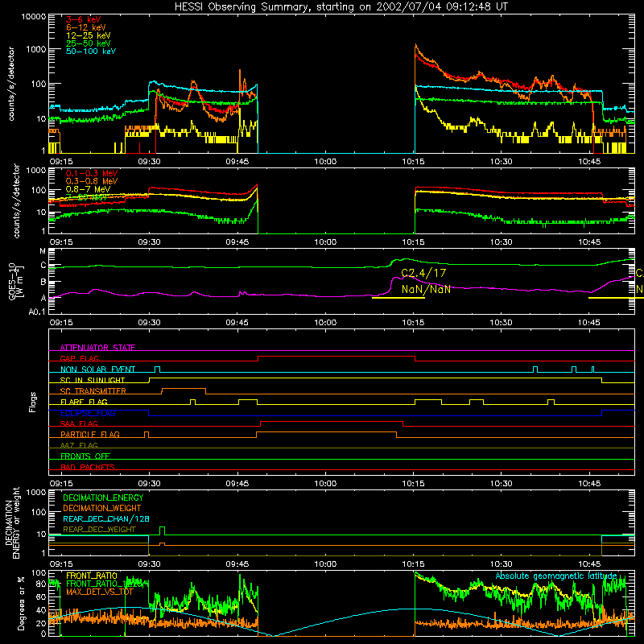Select the 0.1-0.3 MeV legend label
The image size is (644, 644).
point(92,173)
